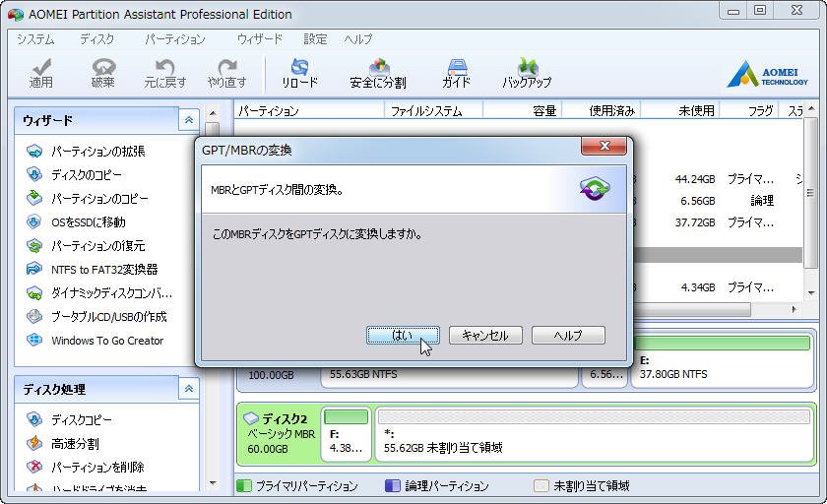Select the 55.62GB 未割り当て領域 block

click(594, 433)
